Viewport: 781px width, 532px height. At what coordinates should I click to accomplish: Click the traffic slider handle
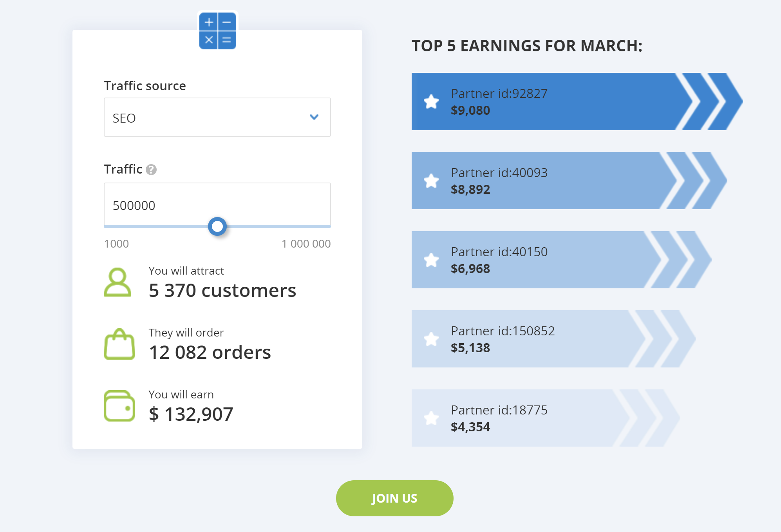click(217, 226)
